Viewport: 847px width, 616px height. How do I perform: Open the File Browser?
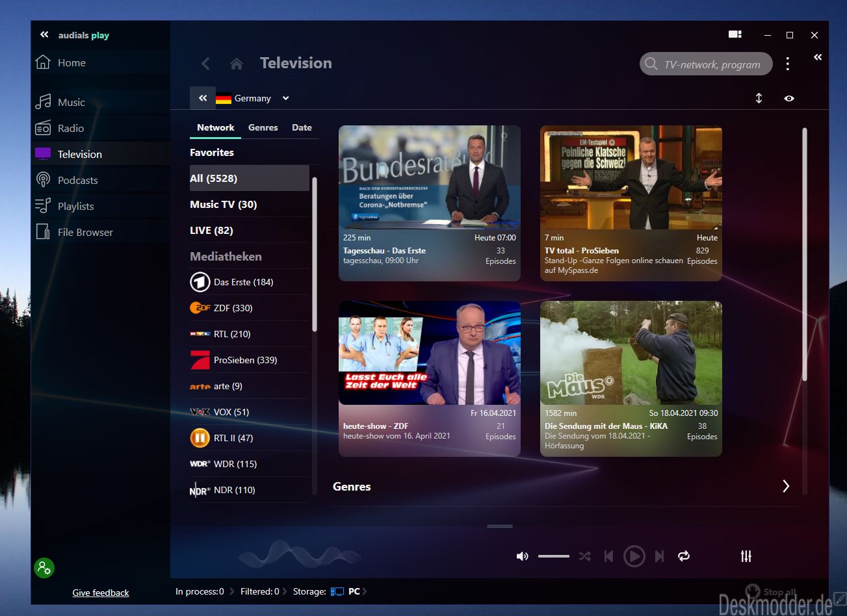click(101, 232)
